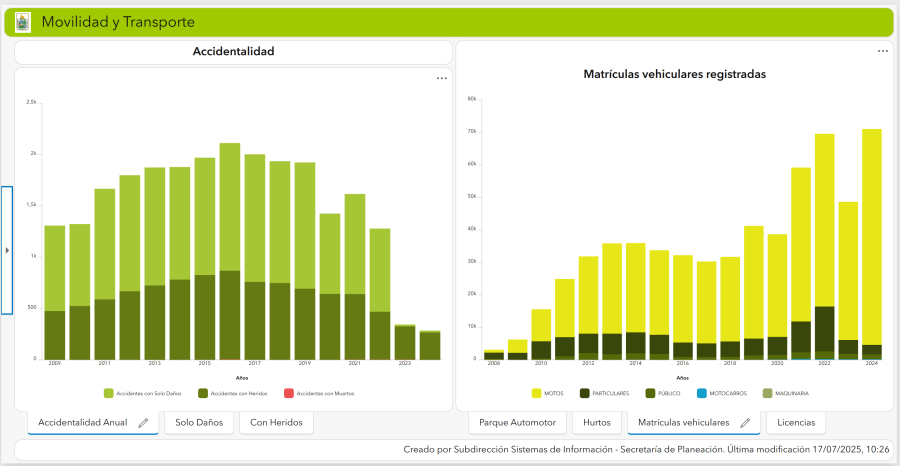Click the 2021 accident bar
Screen dimensions: 900x466
[355, 277]
